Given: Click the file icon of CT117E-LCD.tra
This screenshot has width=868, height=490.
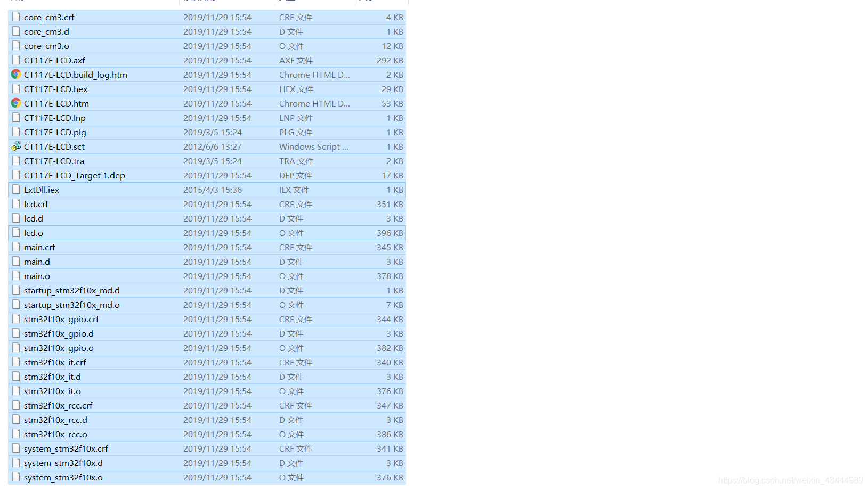Looking at the screenshot, I should coord(16,161).
